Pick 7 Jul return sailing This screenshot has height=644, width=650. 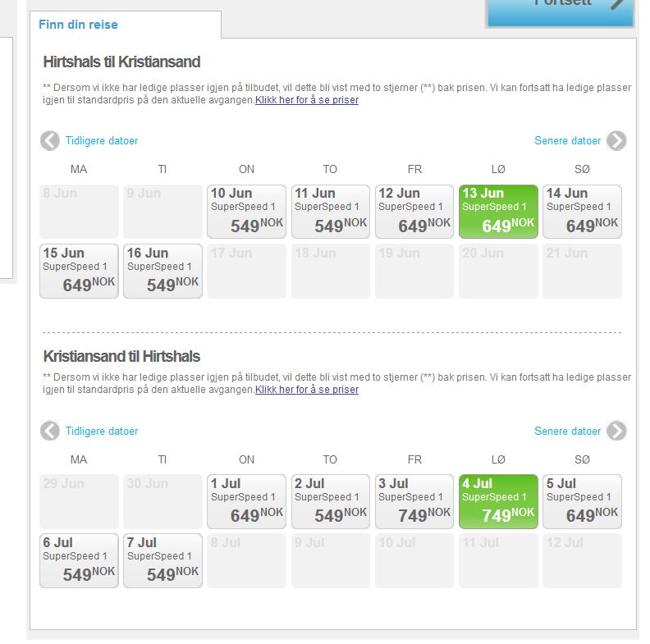point(162,561)
